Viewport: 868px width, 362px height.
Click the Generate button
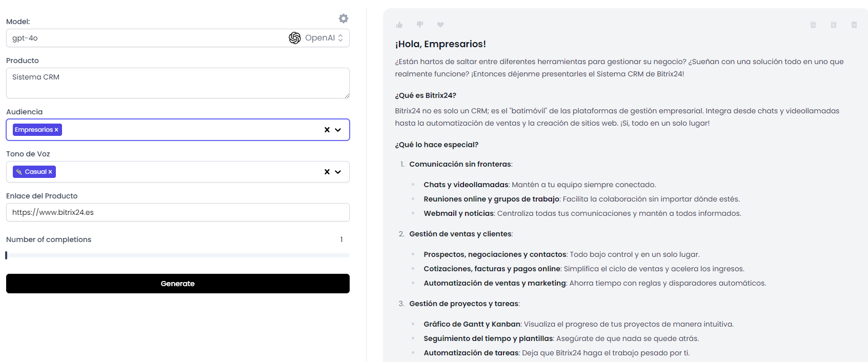177,284
